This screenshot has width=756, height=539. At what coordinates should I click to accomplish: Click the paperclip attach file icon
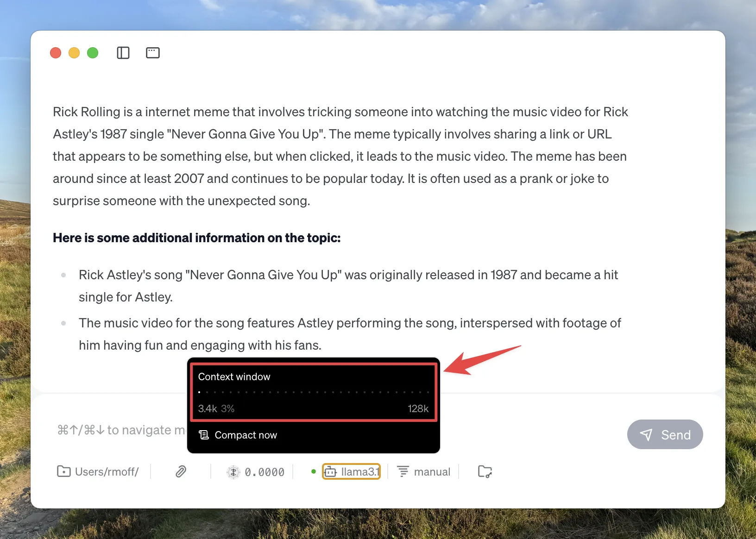(181, 472)
